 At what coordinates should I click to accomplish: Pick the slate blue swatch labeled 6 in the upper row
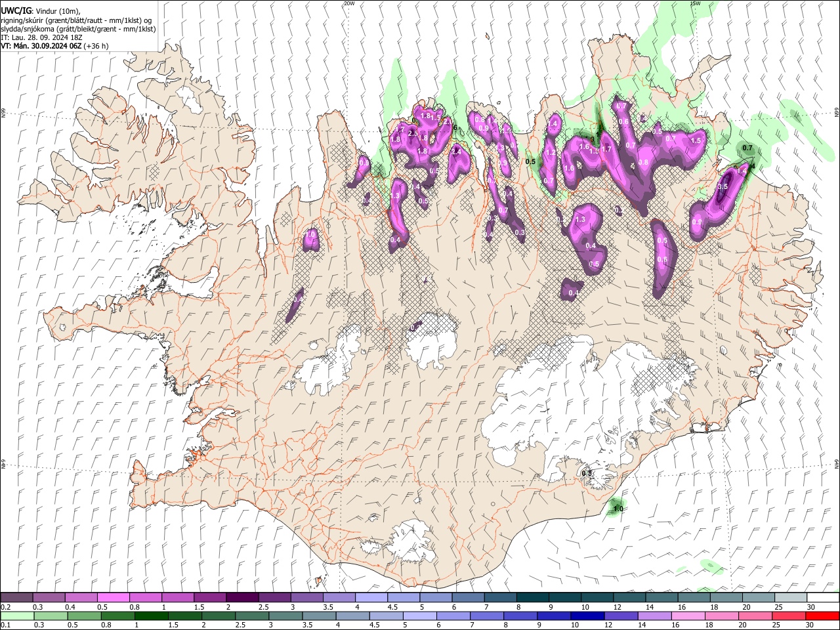[x=467, y=598]
